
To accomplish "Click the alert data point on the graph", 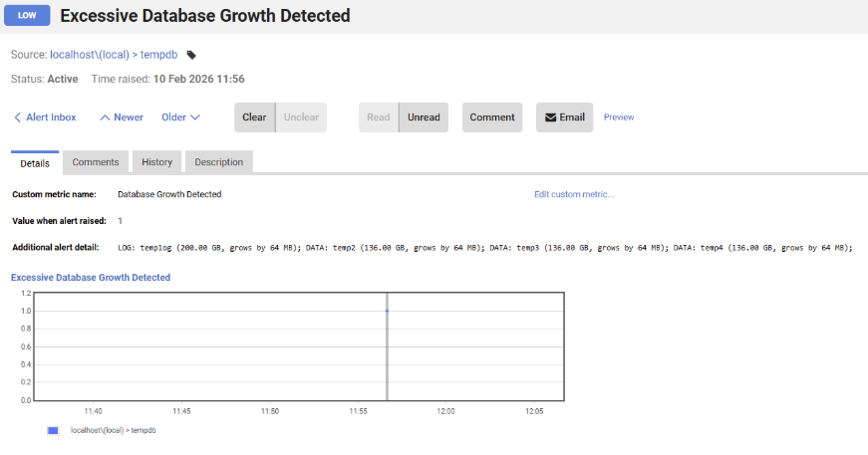I will point(387,311).
